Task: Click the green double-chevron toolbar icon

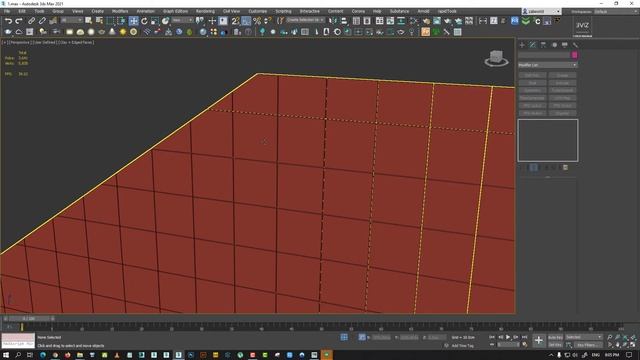Action: (526, 21)
